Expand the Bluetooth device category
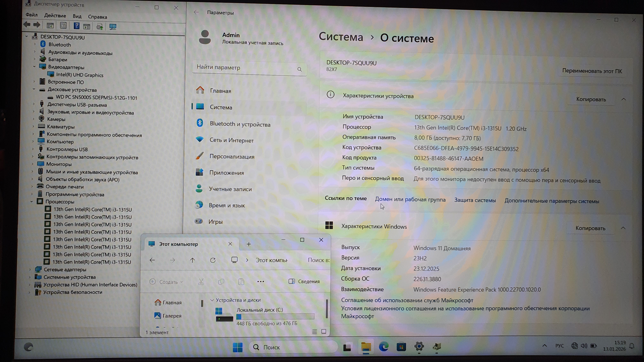644x362 pixels. pos(35,44)
